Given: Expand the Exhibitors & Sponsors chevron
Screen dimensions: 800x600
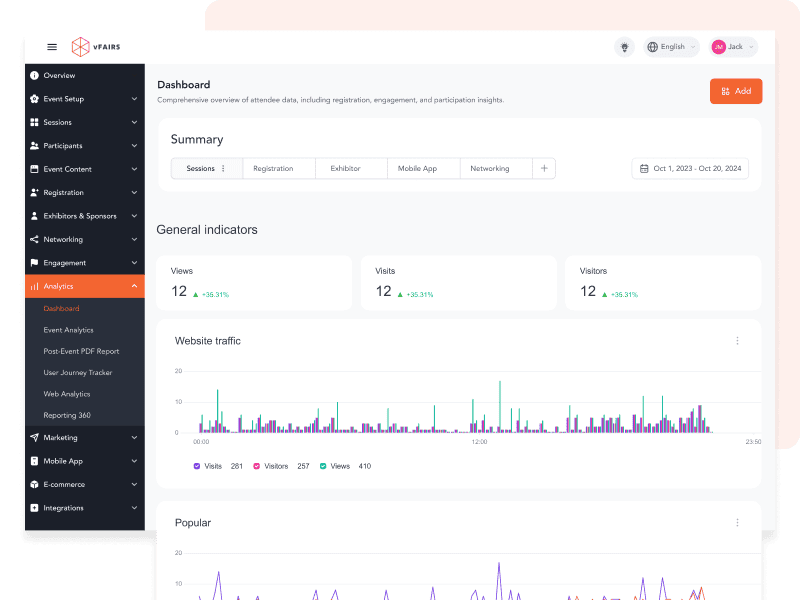Looking at the screenshot, I should coord(134,216).
